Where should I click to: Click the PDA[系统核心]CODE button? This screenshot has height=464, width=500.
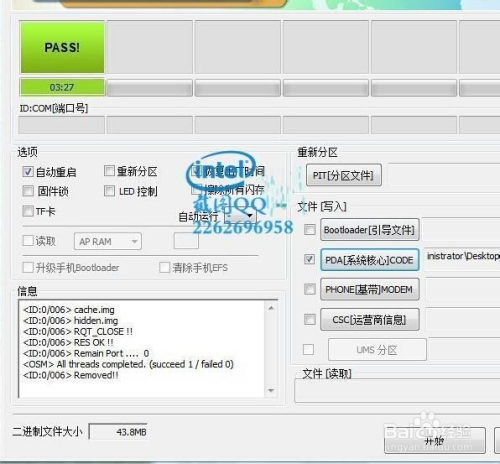pos(369,260)
